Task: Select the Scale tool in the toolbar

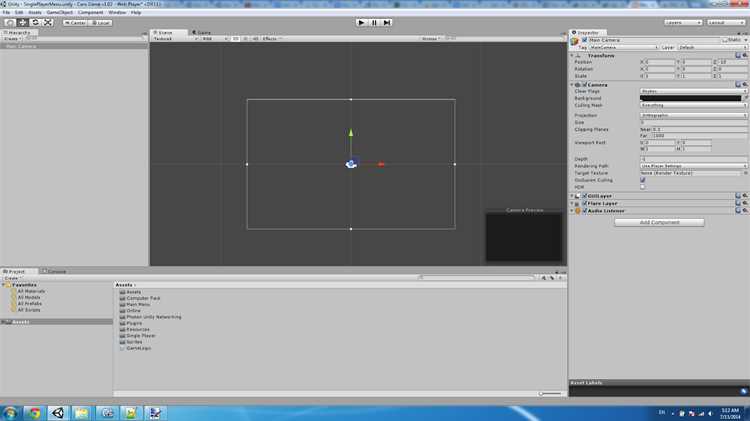Action: 48,22
